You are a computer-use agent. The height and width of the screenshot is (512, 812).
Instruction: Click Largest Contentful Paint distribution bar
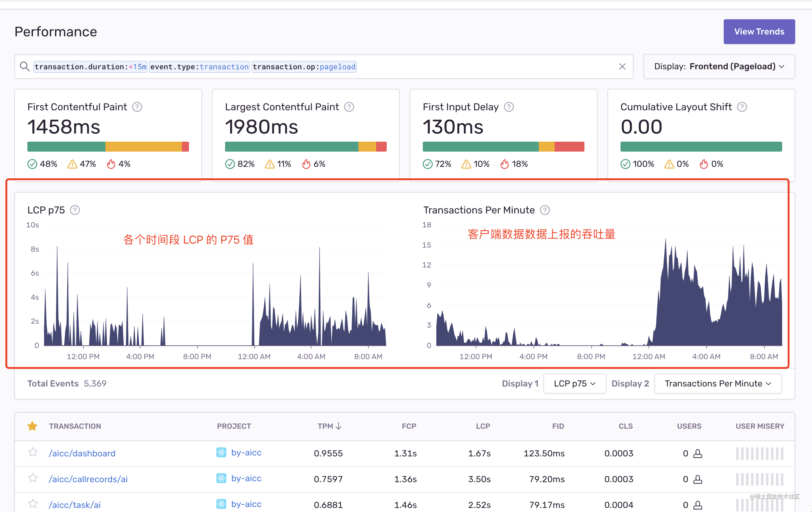pyautogui.click(x=306, y=147)
